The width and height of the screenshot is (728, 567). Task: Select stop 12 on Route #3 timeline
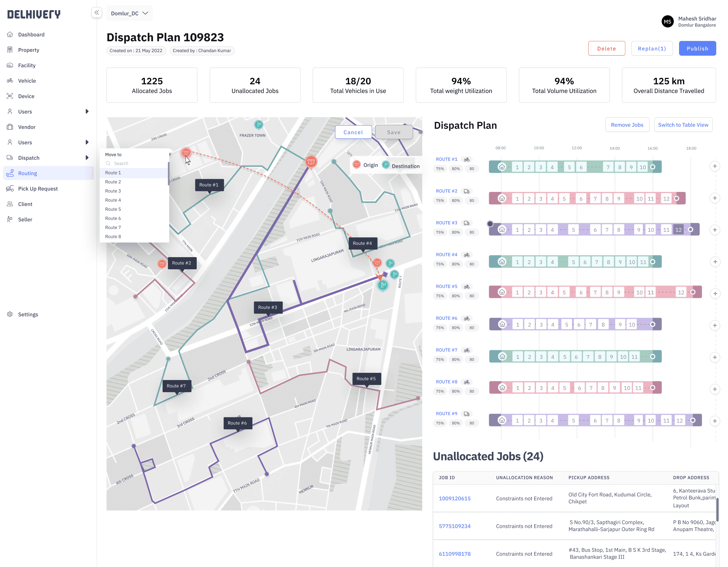[x=678, y=230]
